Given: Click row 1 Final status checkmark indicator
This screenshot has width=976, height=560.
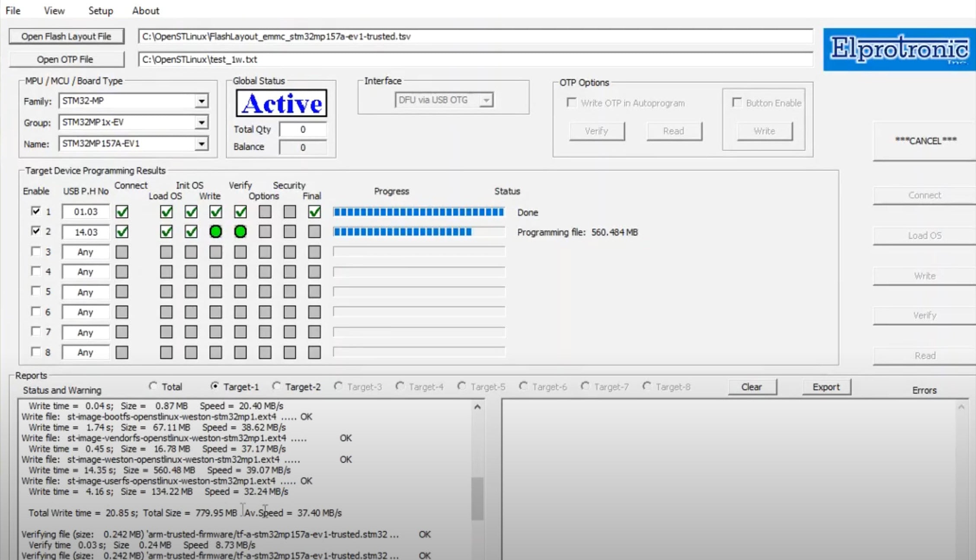Looking at the screenshot, I should (314, 212).
